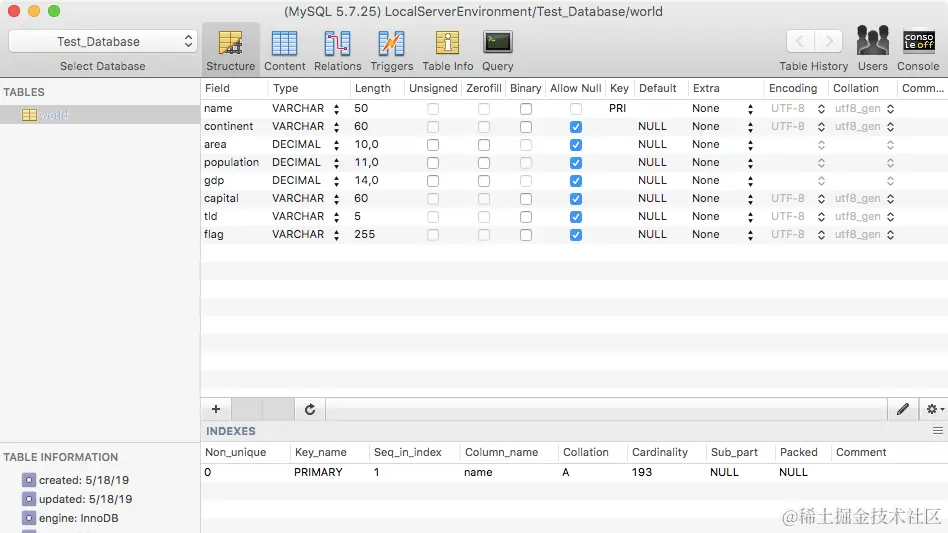Toggle Allow Null for area field
The image size is (948, 533).
(x=576, y=145)
